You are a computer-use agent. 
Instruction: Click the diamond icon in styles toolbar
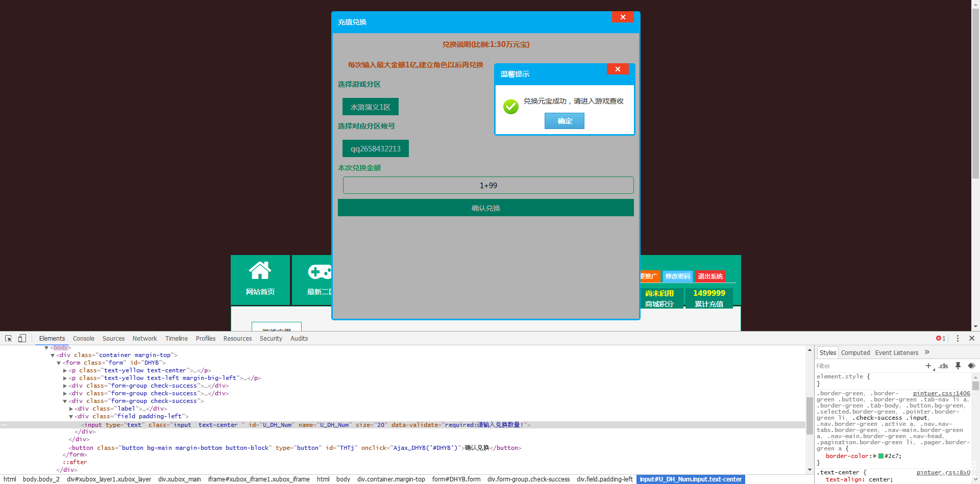pyautogui.click(x=971, y=366)
